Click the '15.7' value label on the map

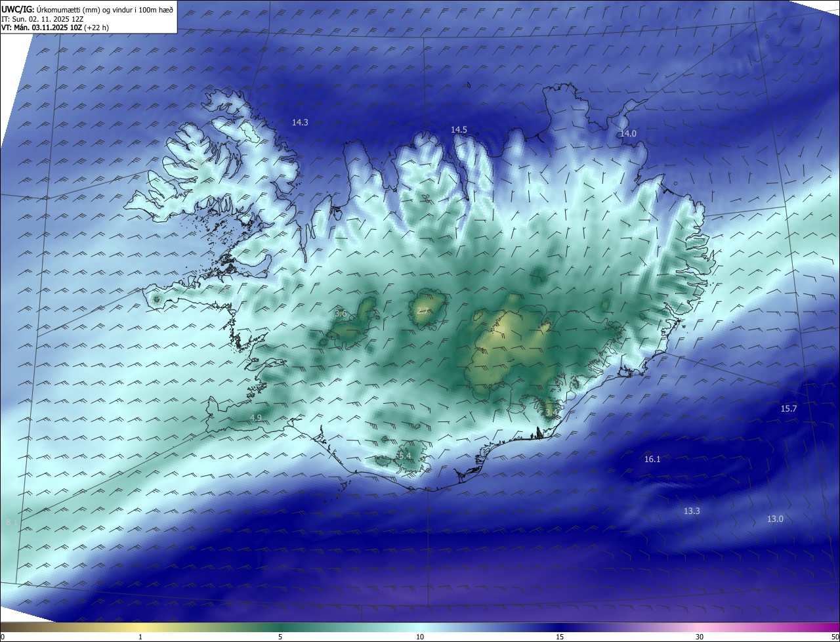click(788, 408)
